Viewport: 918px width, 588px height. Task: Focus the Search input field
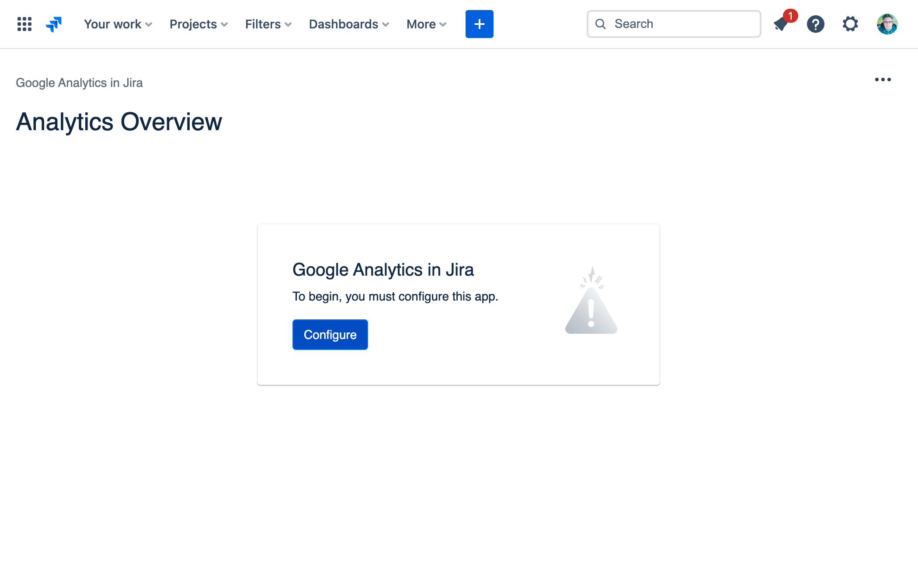click(x=682, y=24)
